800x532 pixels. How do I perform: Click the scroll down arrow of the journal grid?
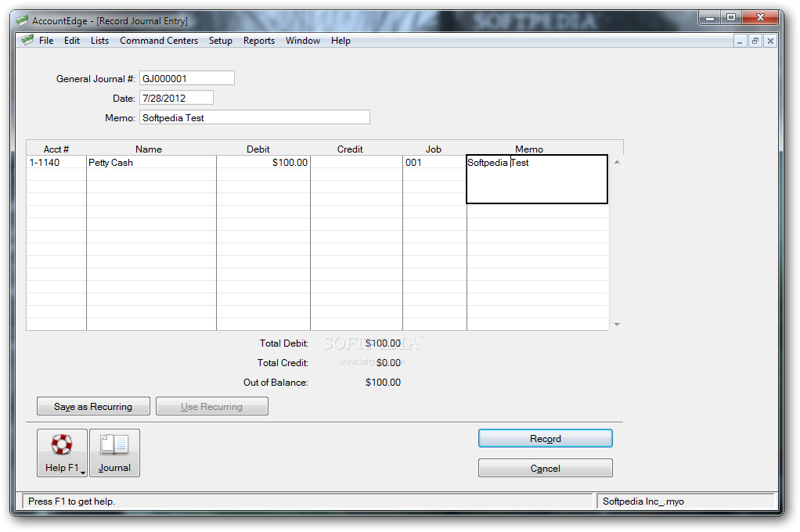click(616, 325)
